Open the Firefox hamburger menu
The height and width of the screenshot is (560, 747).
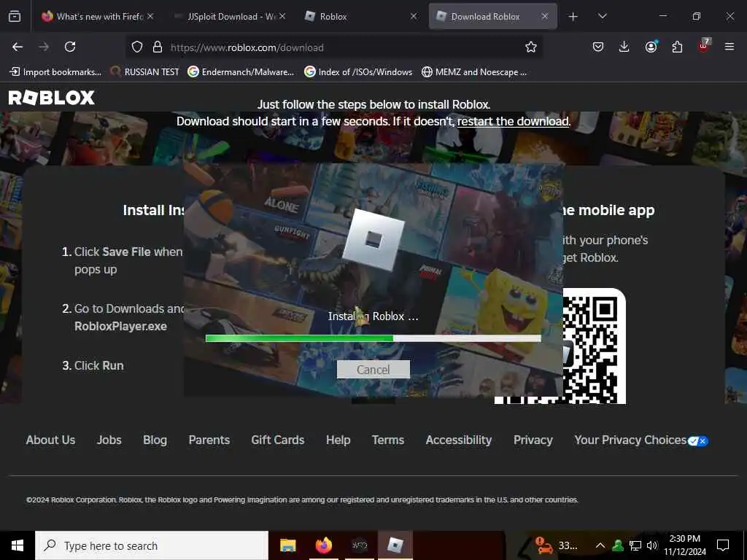tap(729, 47)
